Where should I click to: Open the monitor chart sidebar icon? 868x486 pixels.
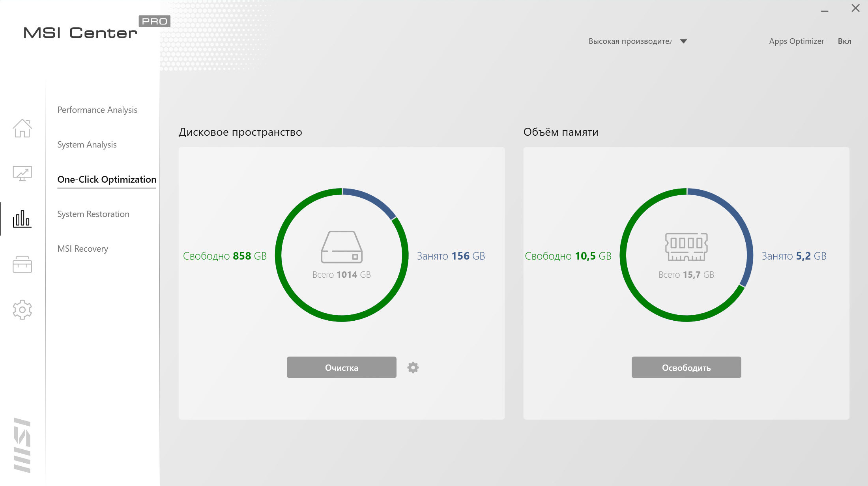(22, 173)
